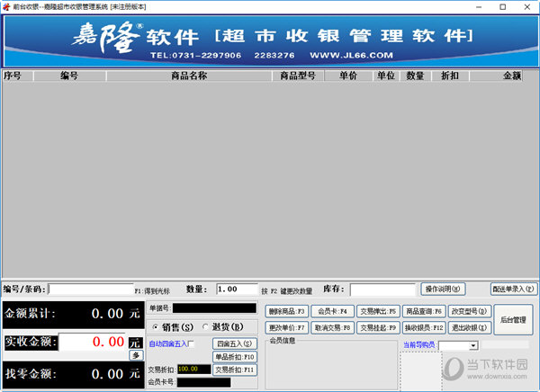Viewport: 540px width, 392px height.
Task: Select the 销售(S) radio button
Action: (x=157, y=326)
